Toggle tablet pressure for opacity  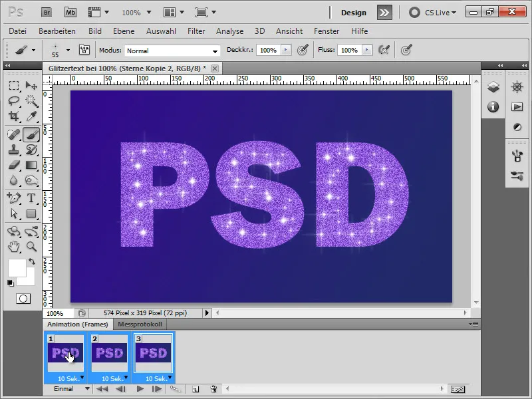click(x=303, y=50)
